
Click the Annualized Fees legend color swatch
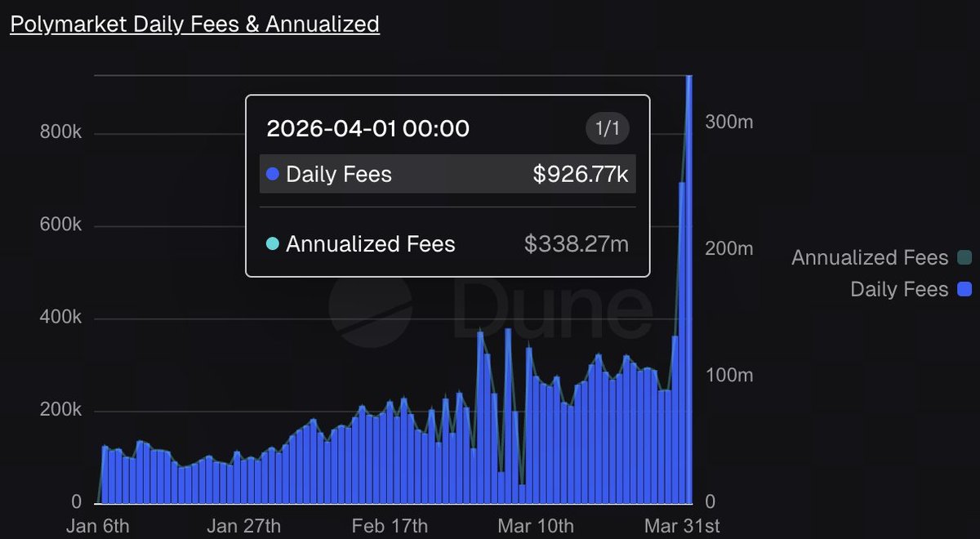pyautogui.click(x=964, y=258)
